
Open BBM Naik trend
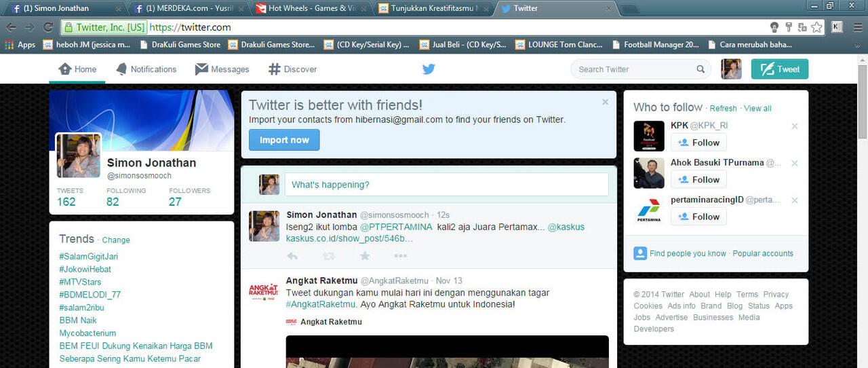pos(78,320)
